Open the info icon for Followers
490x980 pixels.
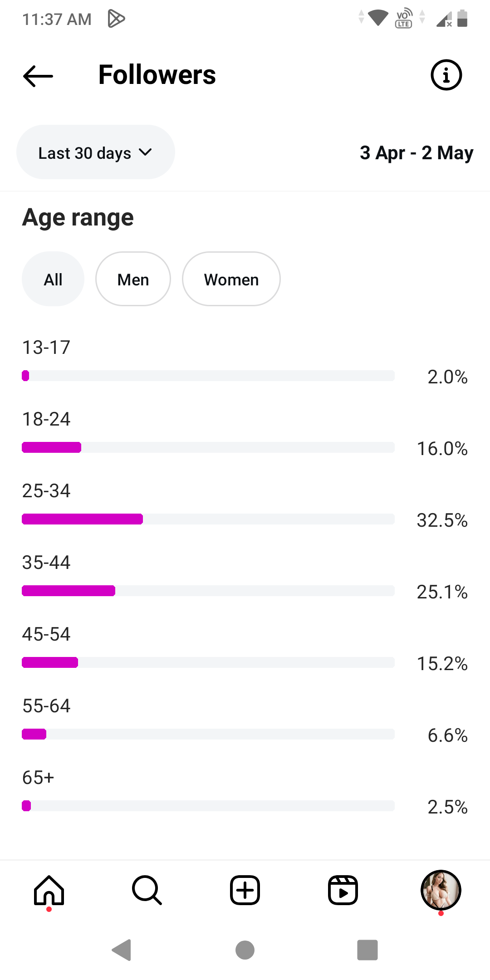[446, 75]
